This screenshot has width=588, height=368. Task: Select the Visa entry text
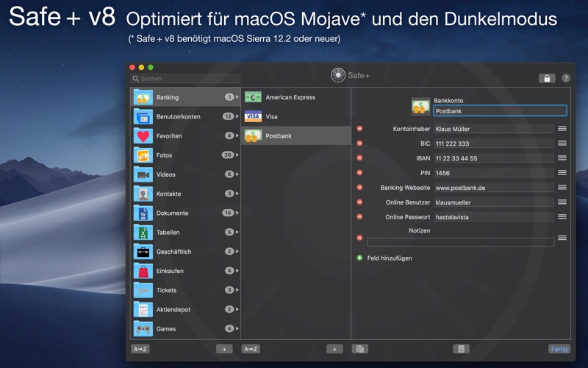(271, 116)
